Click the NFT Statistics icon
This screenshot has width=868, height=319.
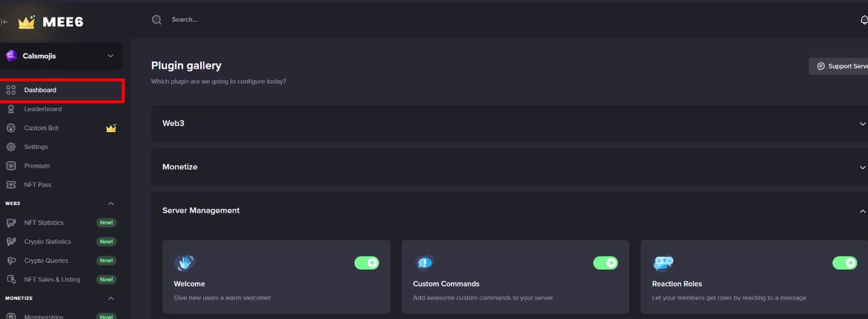(11, 223)
